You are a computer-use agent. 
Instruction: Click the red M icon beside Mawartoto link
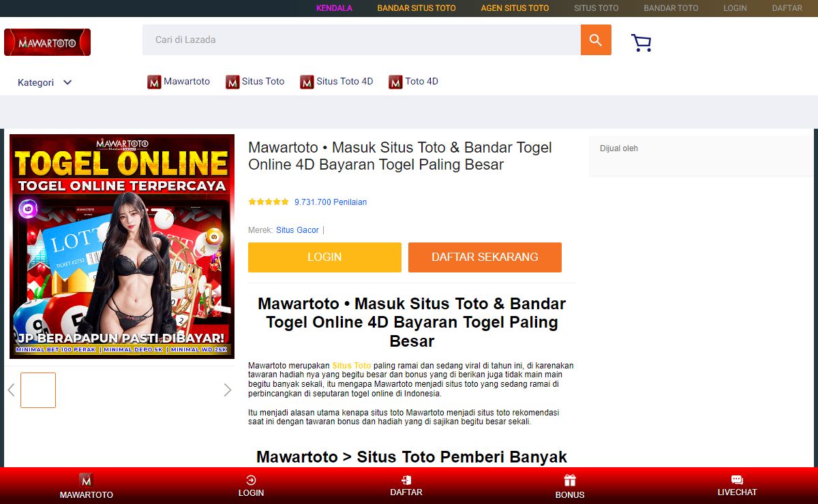point(154,82)
